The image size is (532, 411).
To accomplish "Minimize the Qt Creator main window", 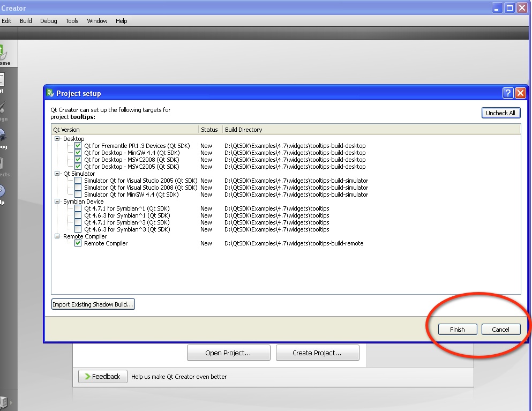I will [497, 8].
